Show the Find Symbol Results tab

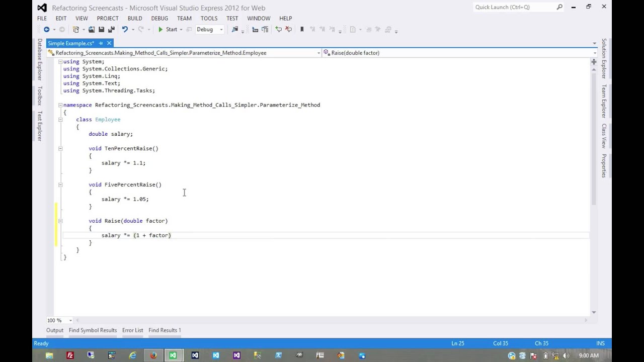[93, 330]
